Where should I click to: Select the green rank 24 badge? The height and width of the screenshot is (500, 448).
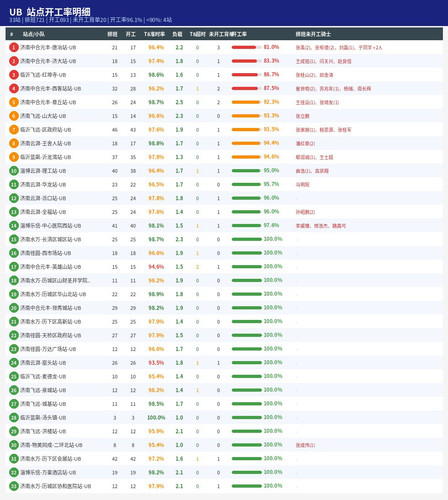click(x=14, y=363)
